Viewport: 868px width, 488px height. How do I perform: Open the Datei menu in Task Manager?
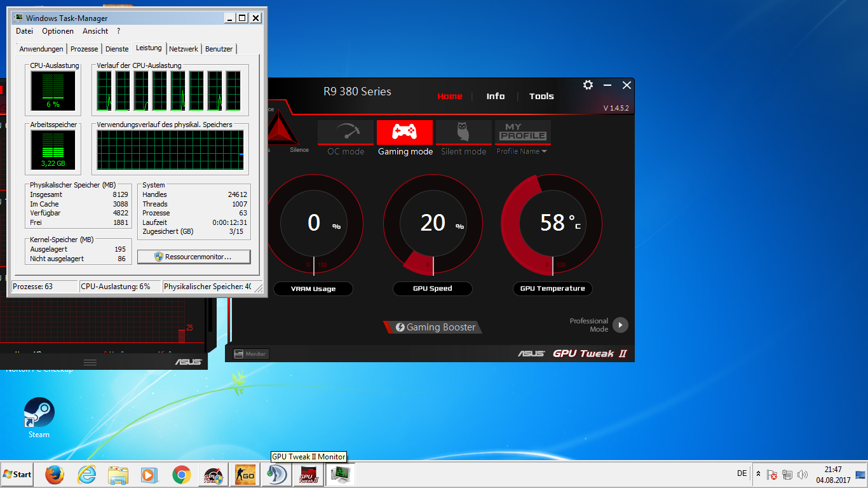pos(24,31)
